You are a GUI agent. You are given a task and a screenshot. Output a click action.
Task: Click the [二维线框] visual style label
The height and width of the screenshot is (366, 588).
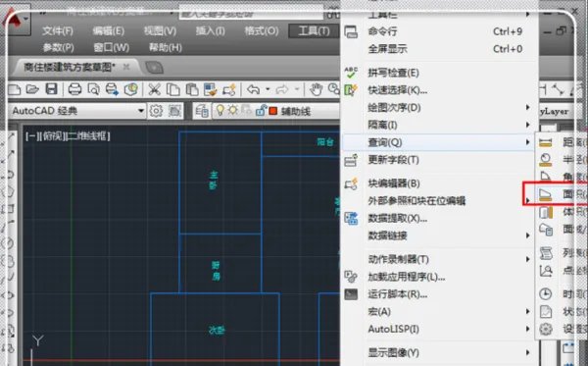click(88, 135)
